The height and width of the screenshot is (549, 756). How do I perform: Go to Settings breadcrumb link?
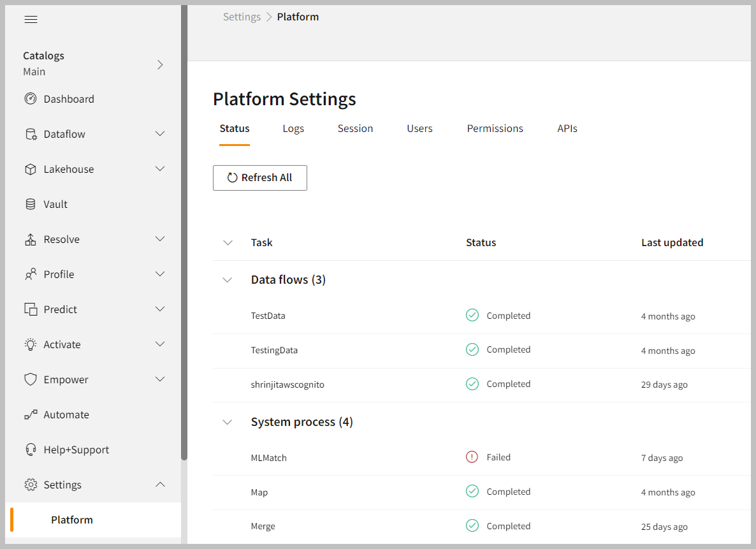[242, 17]
